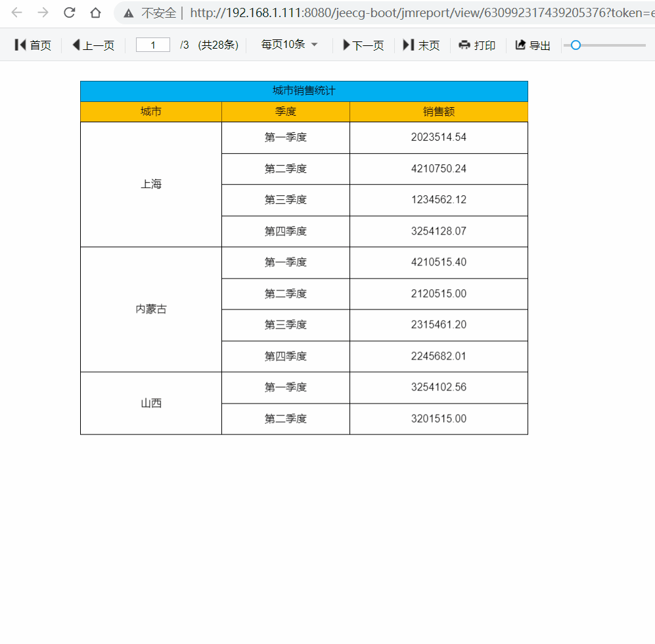Focus the browser address bar URL

(422, 13)
